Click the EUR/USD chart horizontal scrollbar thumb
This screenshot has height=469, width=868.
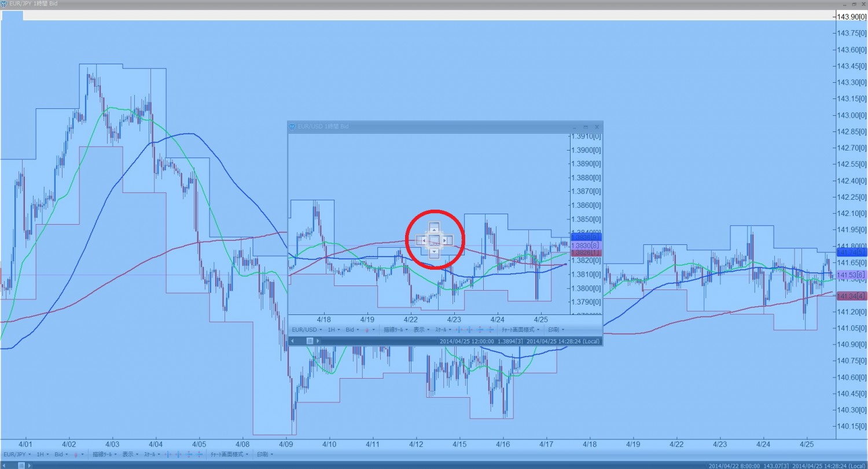(310, 341)
